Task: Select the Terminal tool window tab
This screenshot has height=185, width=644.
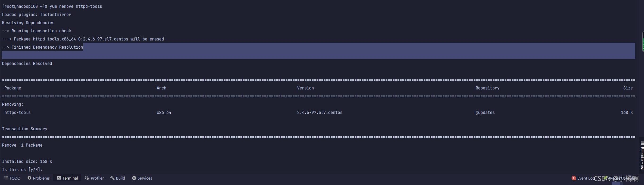Action: click(67, 178)
